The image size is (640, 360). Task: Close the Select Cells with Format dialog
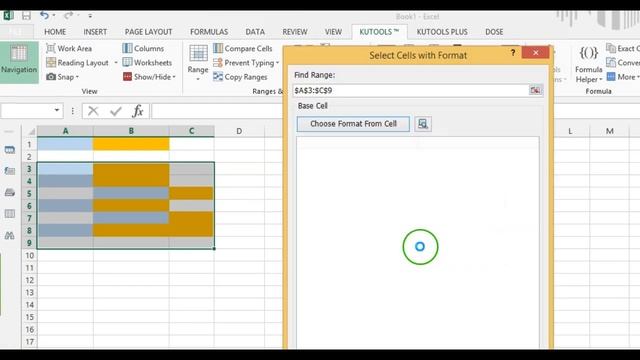(x=536, y=53)
